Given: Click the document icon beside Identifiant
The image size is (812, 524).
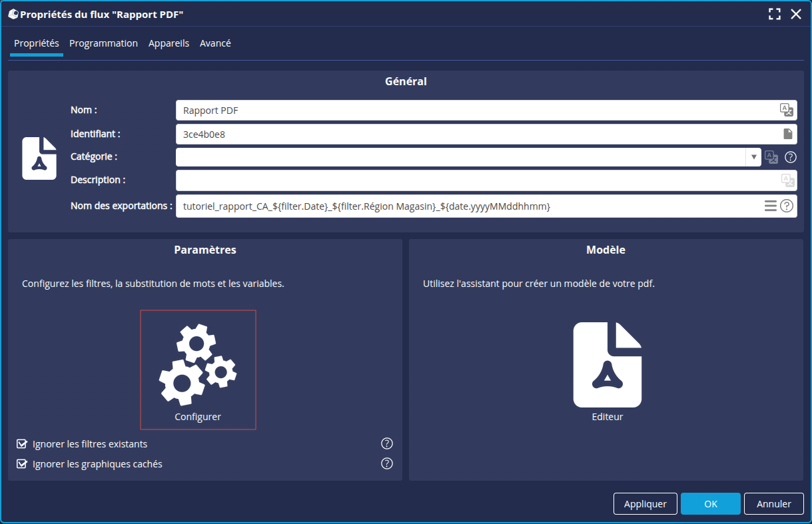Looking at the screenshot, I should pyautogui.click(x=787, y=134).
